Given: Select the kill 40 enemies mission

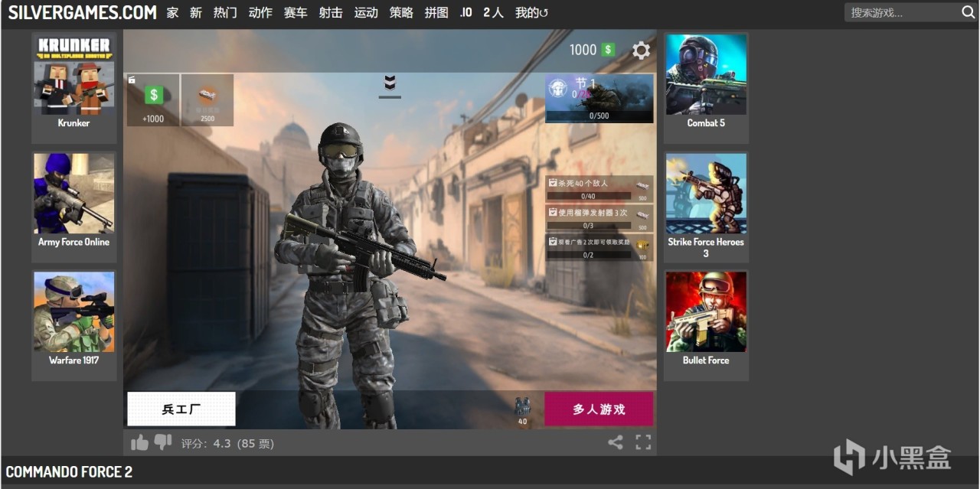Looking at the screenshot, I should click(x=599, y=188).
